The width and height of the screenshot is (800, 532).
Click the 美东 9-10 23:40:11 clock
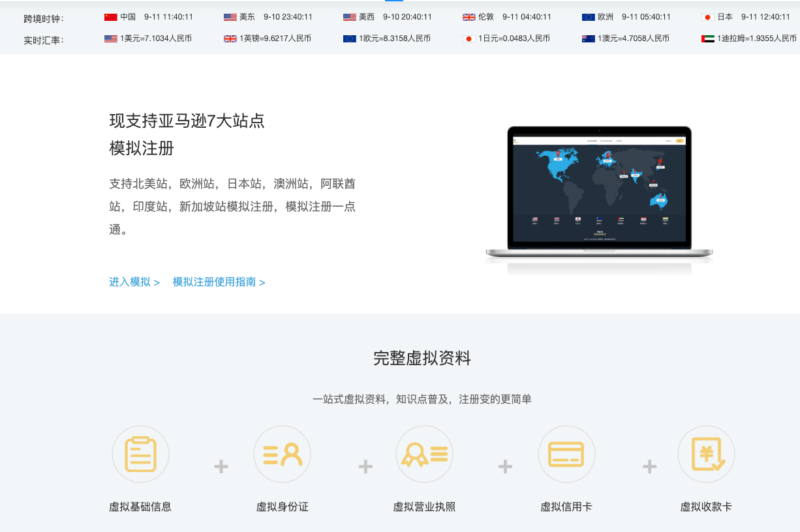[276, 17]
